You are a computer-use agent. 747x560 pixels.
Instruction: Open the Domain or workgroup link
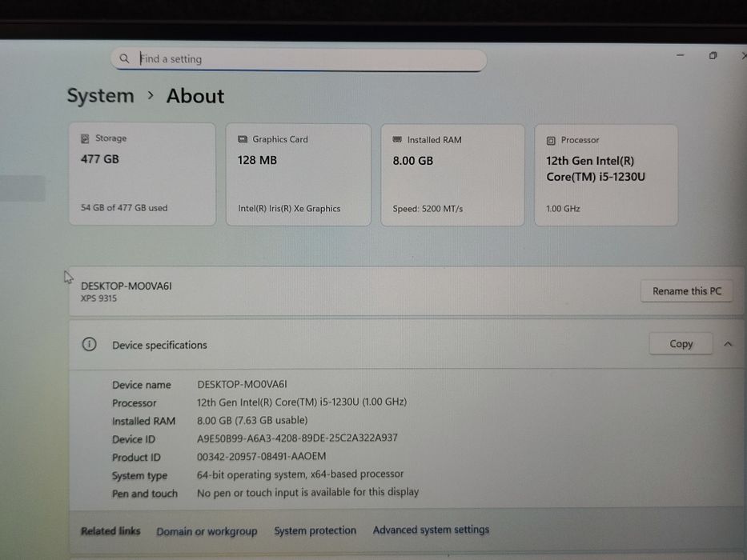[x=207, y=531]
